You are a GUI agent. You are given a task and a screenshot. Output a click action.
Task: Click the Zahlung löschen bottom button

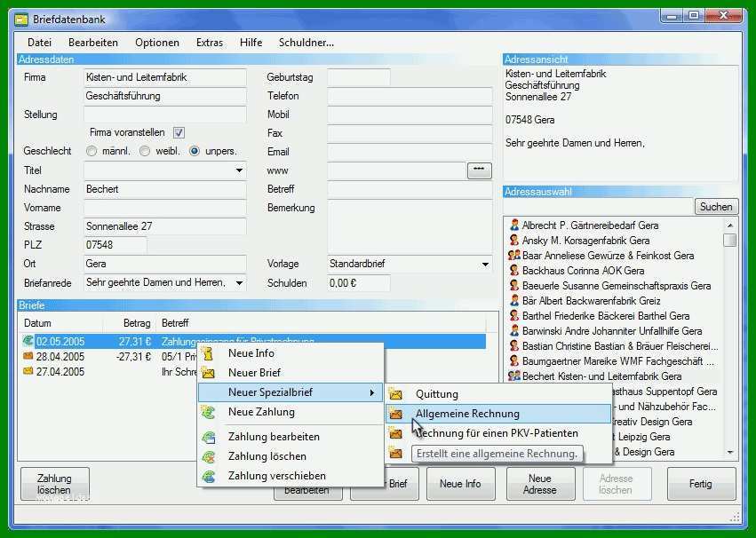(x=54, y=484)
